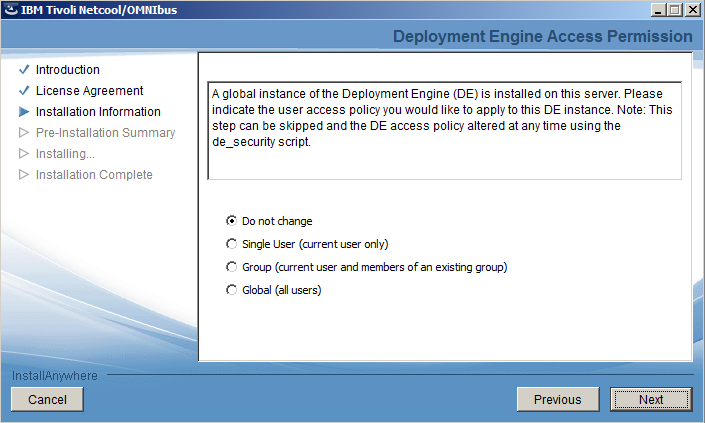Click the Installation Information arrow icon
Viewport: 705px width, 423px height.
click(24, 111)
